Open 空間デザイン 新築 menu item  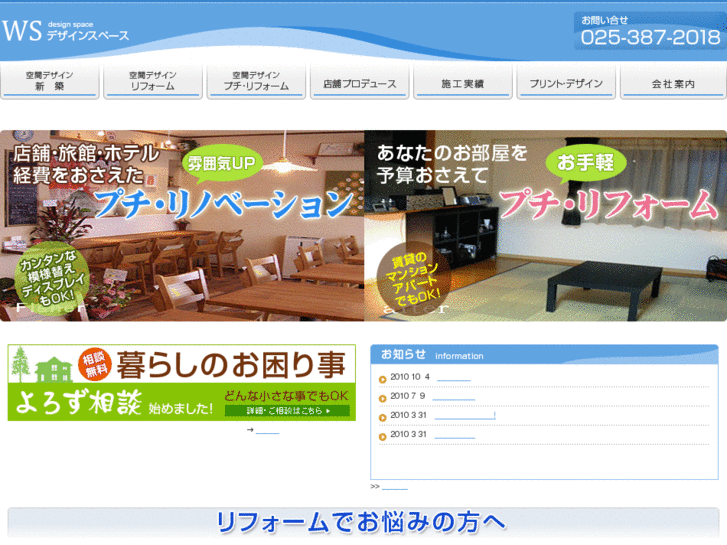click(50, 81)
